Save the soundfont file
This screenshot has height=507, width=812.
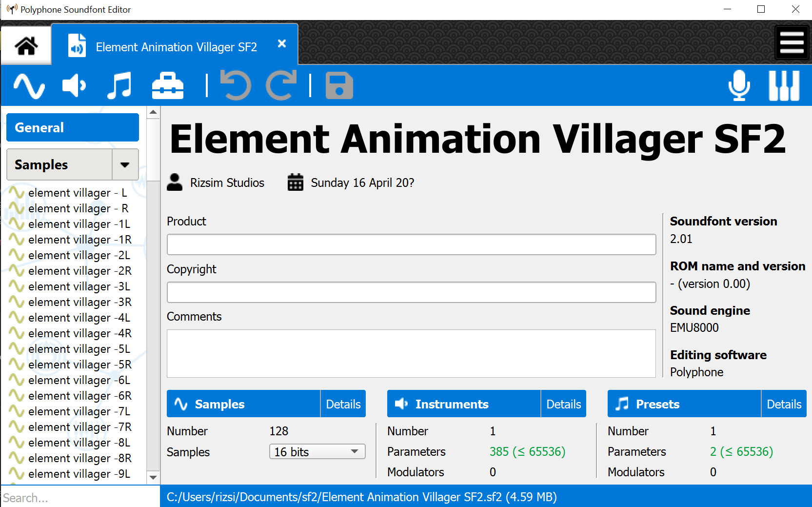point(339,85)
